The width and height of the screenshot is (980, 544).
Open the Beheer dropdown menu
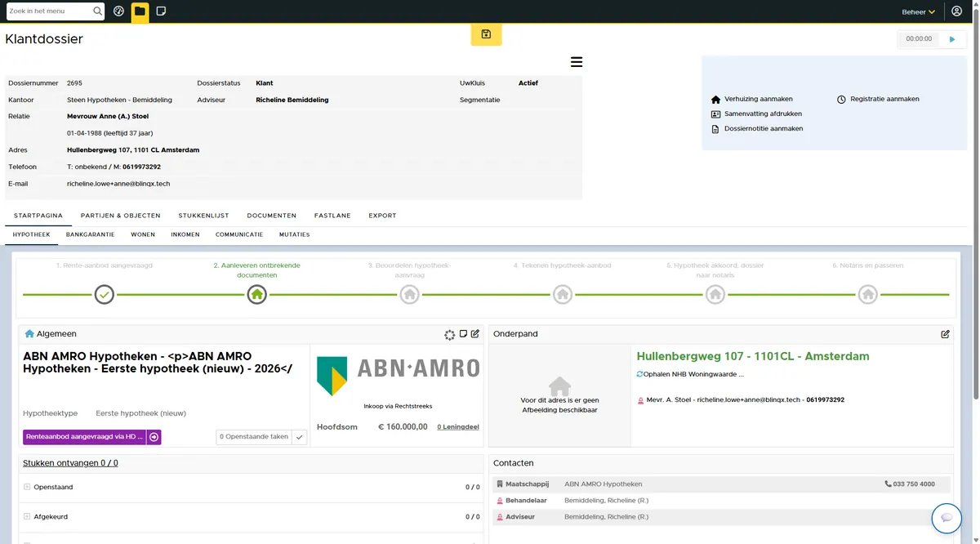coord(919,12)
